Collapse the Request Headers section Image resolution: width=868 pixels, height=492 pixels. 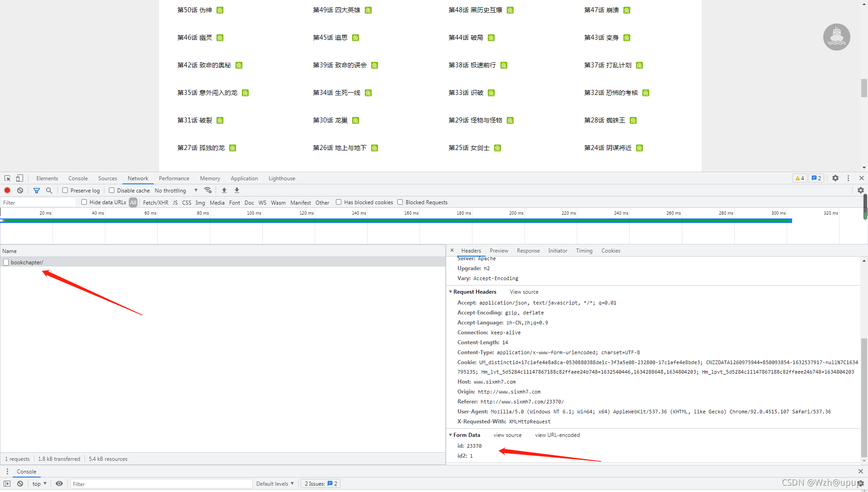point(474,292)
